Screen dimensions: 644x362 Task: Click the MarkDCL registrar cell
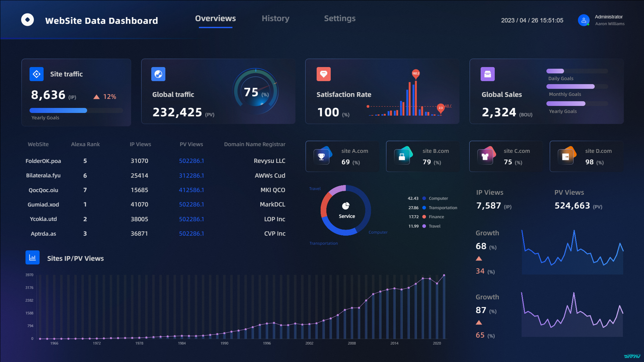273,204
